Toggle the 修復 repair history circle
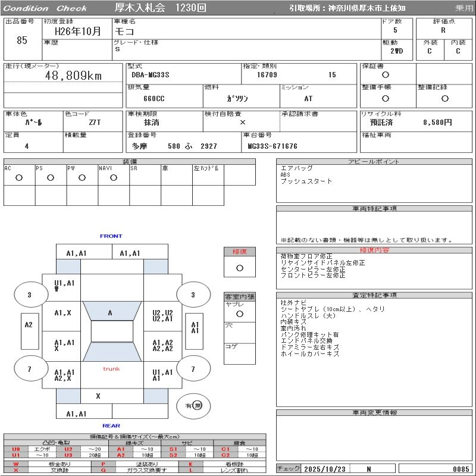 [x=239, y=268]
